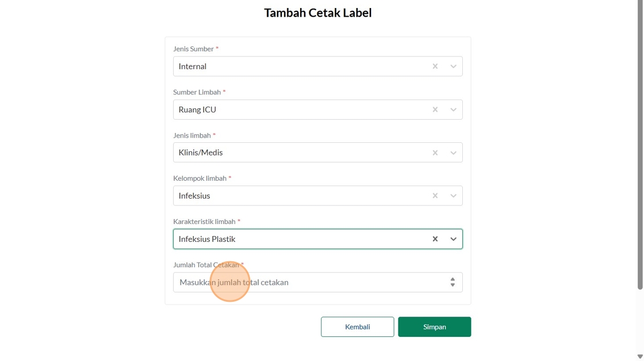Clear the Jenis Sumber selection

click(x=435, y=66)
